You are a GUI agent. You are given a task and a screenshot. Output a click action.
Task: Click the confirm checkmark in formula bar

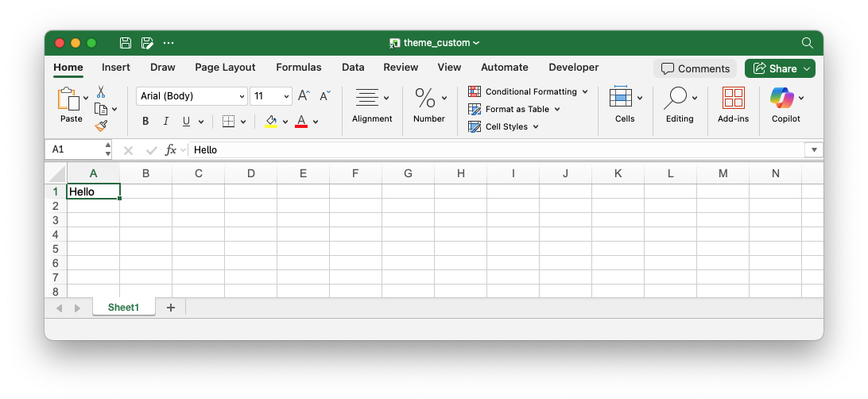151,150
